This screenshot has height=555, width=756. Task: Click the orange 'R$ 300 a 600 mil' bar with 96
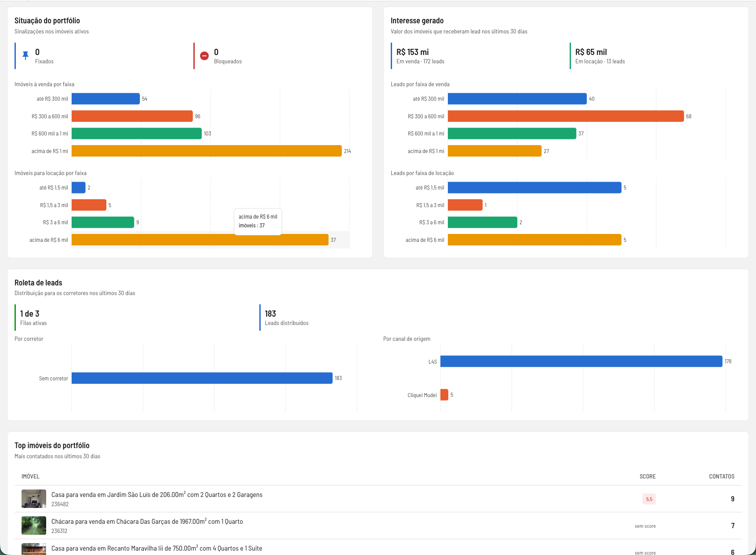132,116
